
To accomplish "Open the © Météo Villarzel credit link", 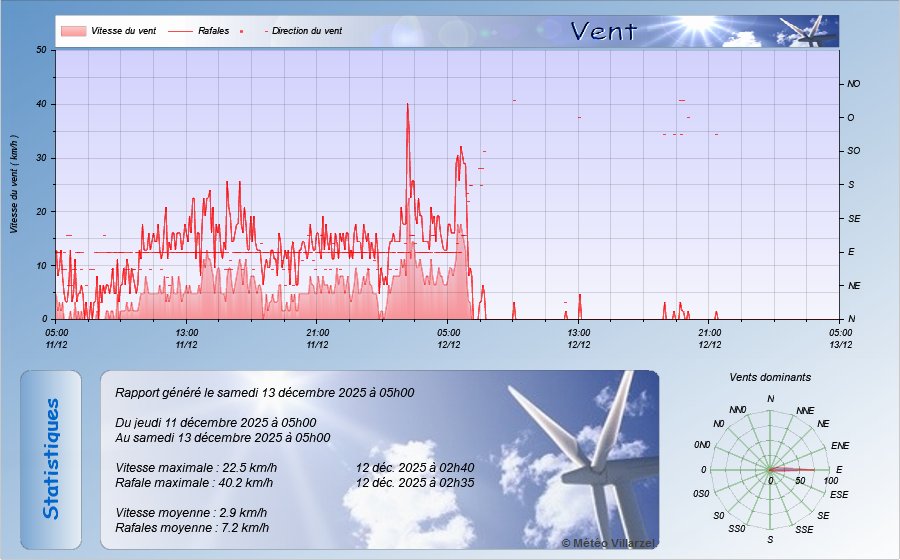I will [608, 542].
